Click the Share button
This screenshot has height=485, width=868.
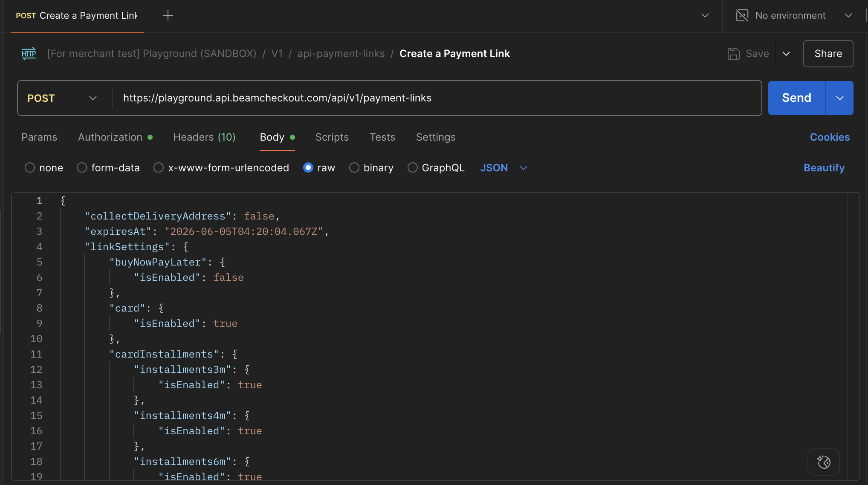pyautogui.click(x=828, y=54)
